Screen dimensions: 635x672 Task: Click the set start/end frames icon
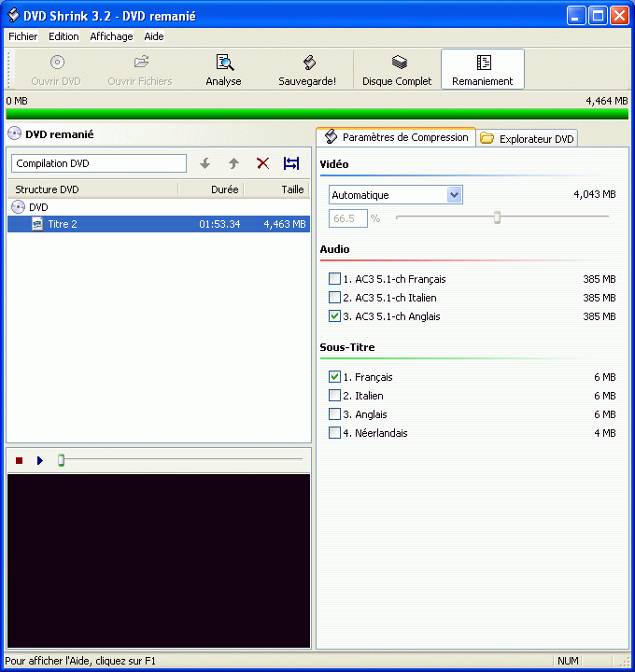pos(291,163)
